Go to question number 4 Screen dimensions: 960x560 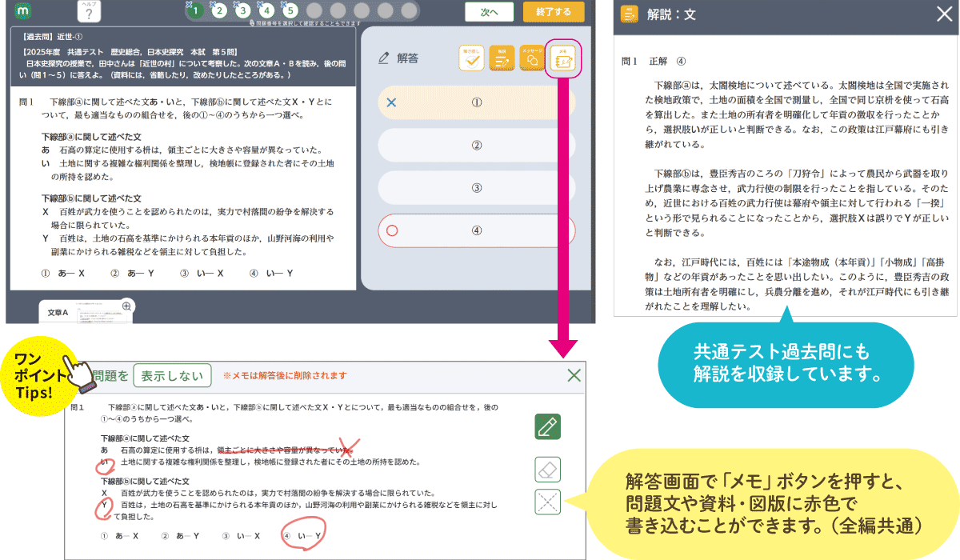coord(266,11)
